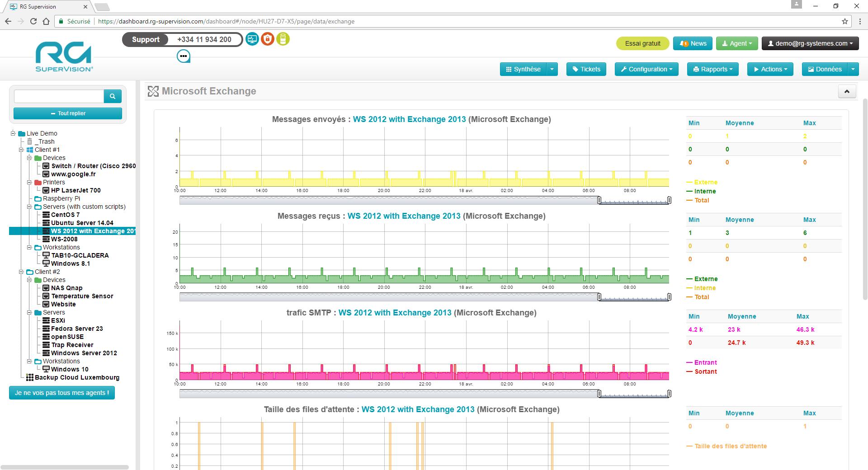
Task: Toggle Interne series in Messages envoyés legend
Action: click(x=701, y=191)
